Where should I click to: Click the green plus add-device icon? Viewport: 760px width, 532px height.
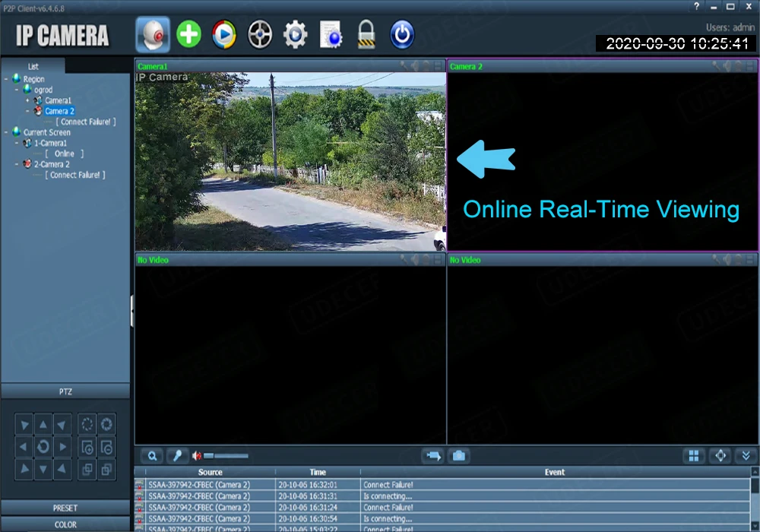(188, 34)
